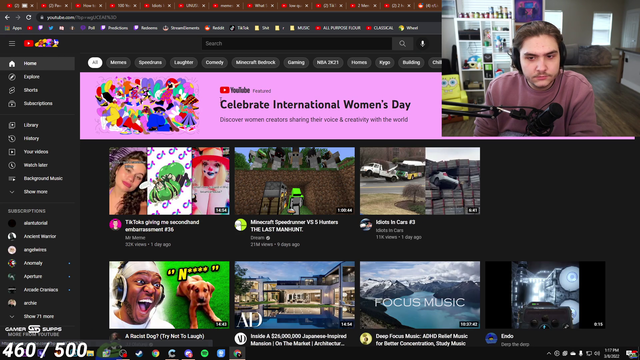This screenshot has height=360, width=640.
Task: Go back with the browser back arrow
Action: (x=7, y=18)
